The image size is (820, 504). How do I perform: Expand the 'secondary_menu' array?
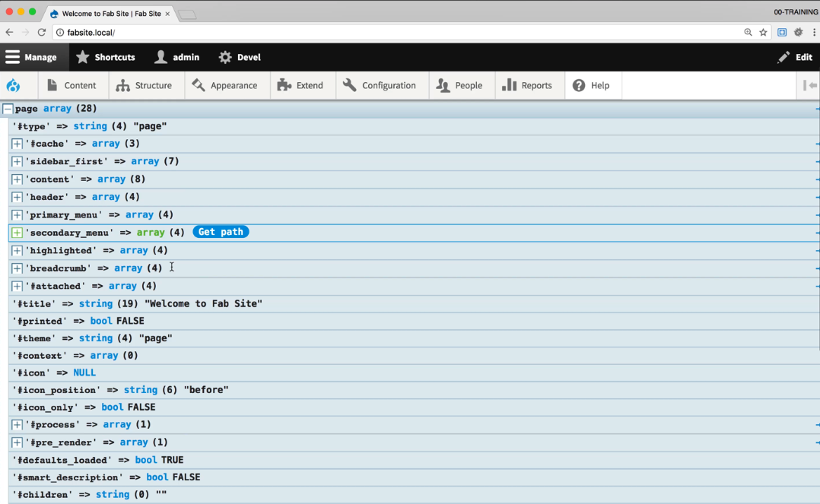17,233
